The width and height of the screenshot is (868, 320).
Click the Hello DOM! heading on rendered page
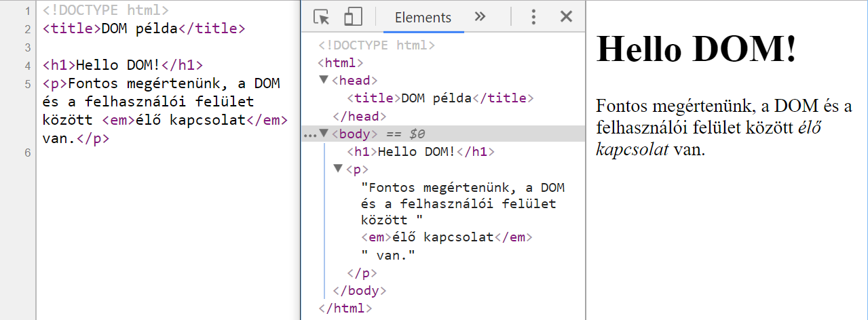pos(696,50)
